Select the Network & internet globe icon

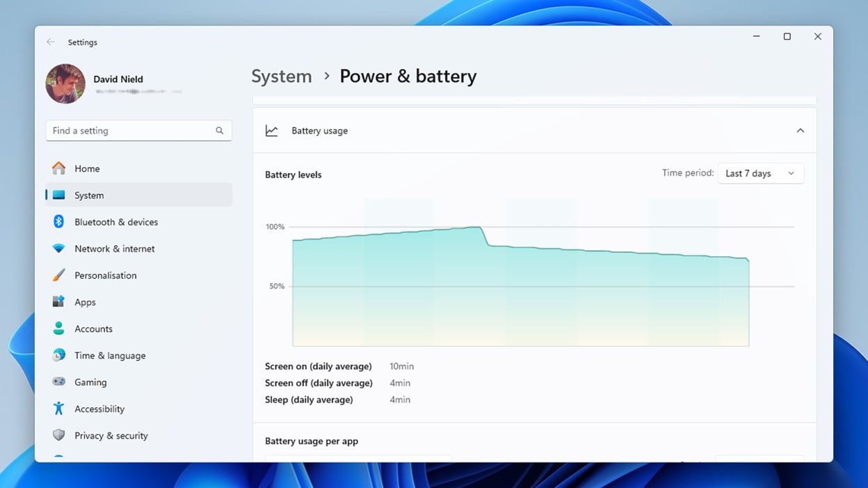pos(59,248)
